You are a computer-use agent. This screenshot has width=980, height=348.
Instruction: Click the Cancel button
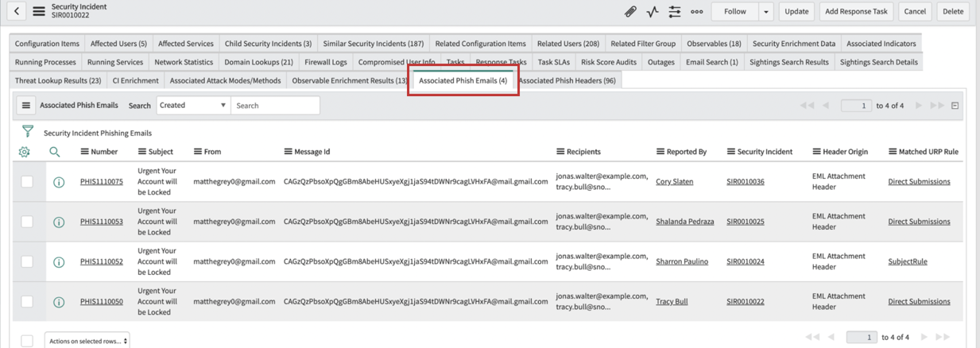(x=915, y=11)
